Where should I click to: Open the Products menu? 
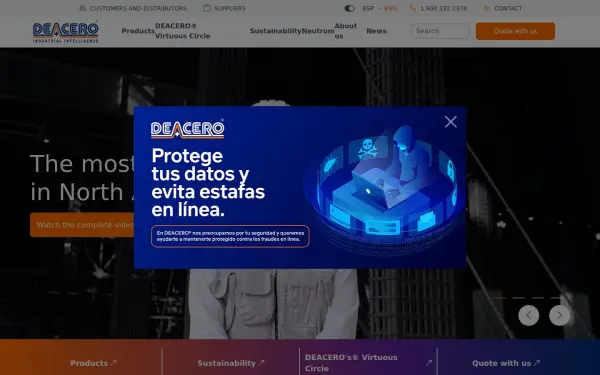(x=138, y=31)
